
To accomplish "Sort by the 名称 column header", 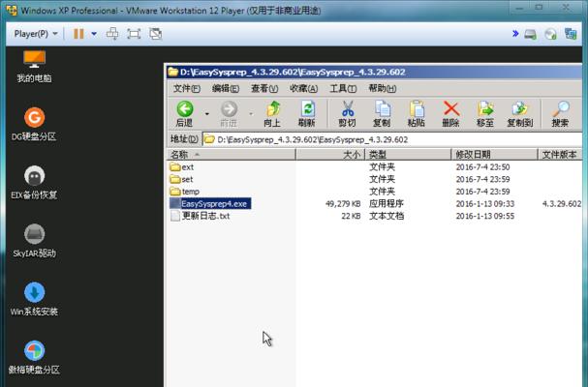I will [x=232, y=155].
